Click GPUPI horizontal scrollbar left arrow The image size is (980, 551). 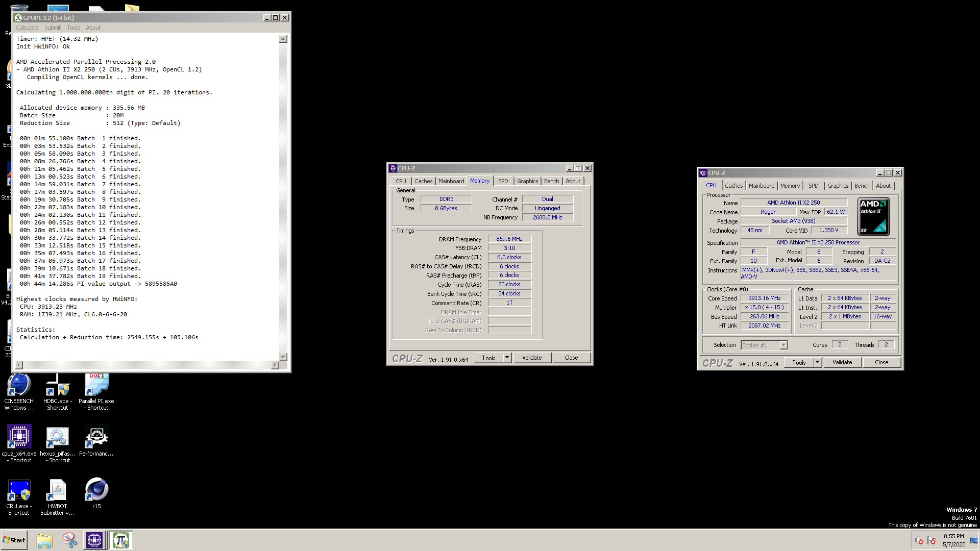[19, 365]
